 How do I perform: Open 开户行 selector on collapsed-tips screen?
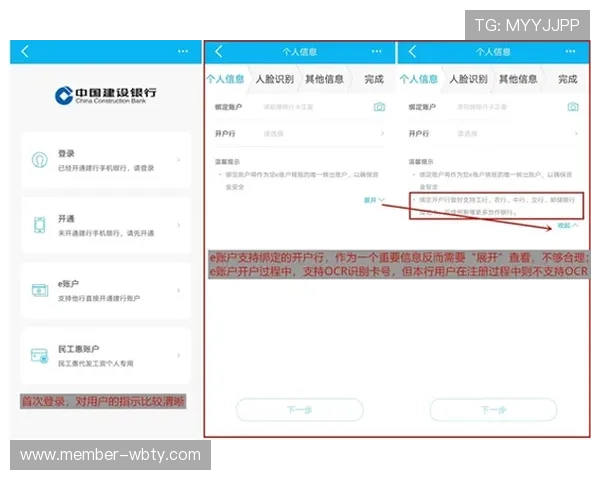(x=300, y=134)
